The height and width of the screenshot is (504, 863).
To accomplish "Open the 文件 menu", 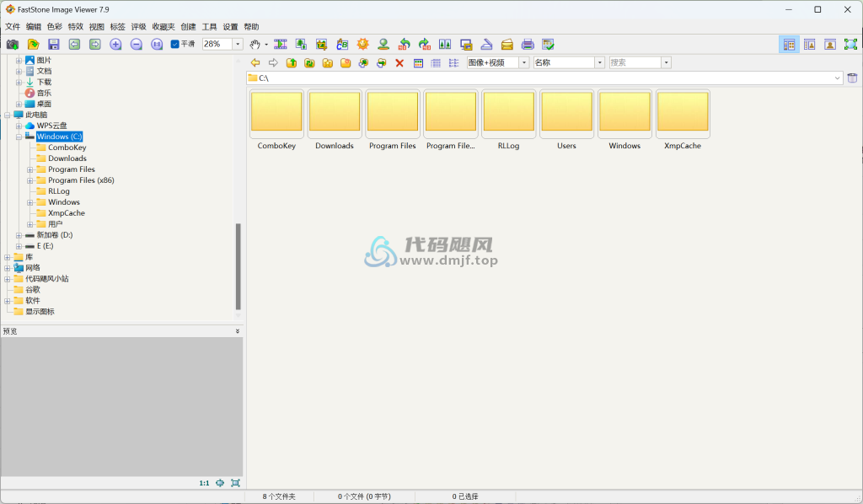I will point(12,26).
